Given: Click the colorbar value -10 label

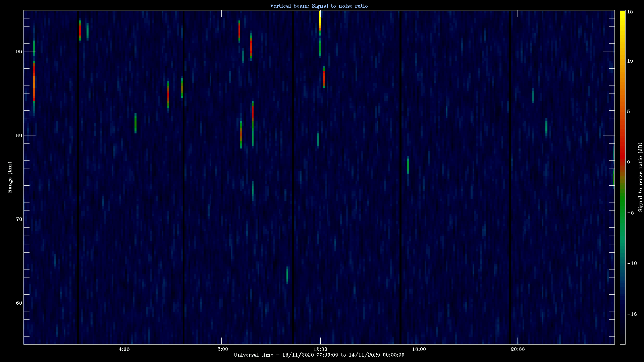Looking at the screenshot, I should pos(632,263).
